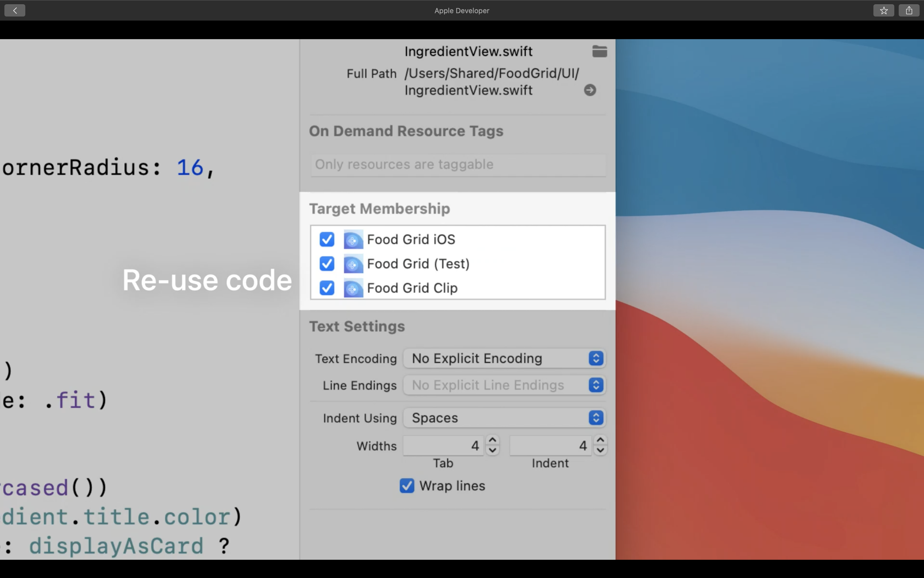
Task: Uncheck Food Grid Clip target membership
Action: pos(327,288)
